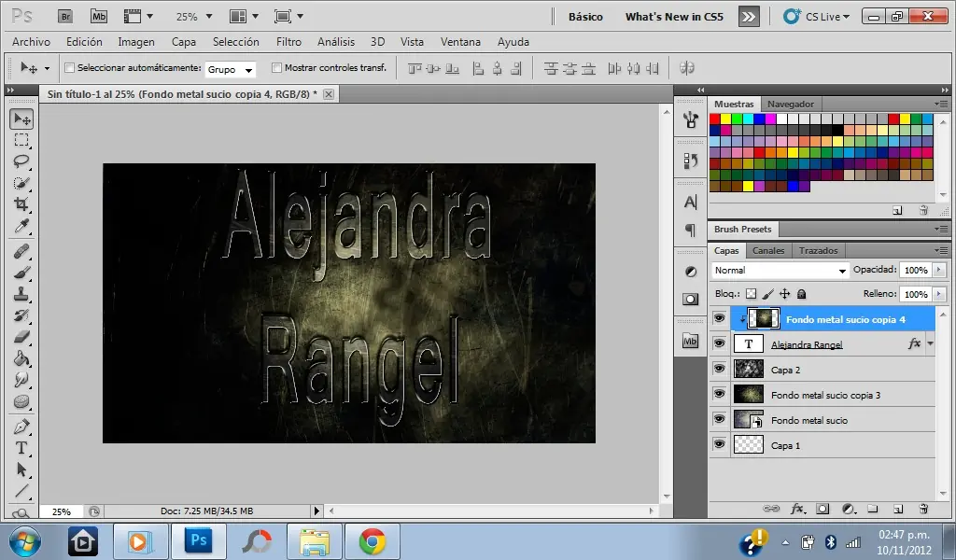
Task: Click the What's New in CS5 workspace
Action: click(673, 17)
